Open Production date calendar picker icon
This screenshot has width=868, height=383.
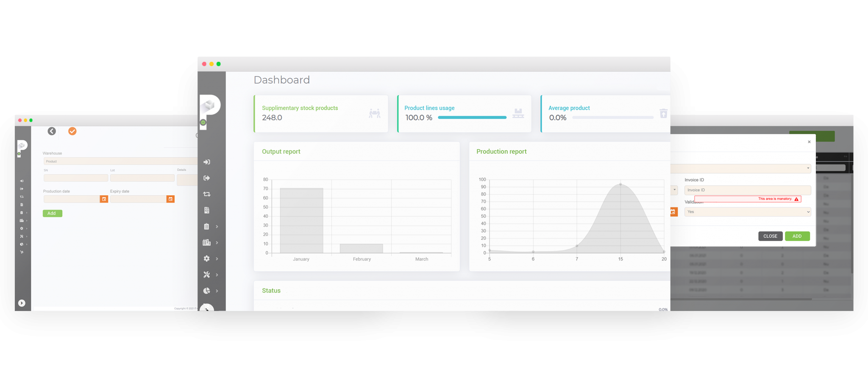point(104,199)
